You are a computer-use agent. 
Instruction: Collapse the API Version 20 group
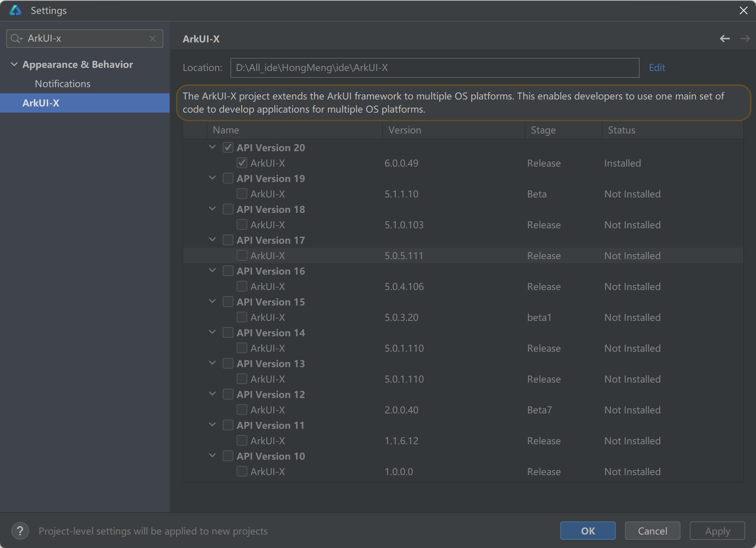pyautogui.click(x=212, y=147)
